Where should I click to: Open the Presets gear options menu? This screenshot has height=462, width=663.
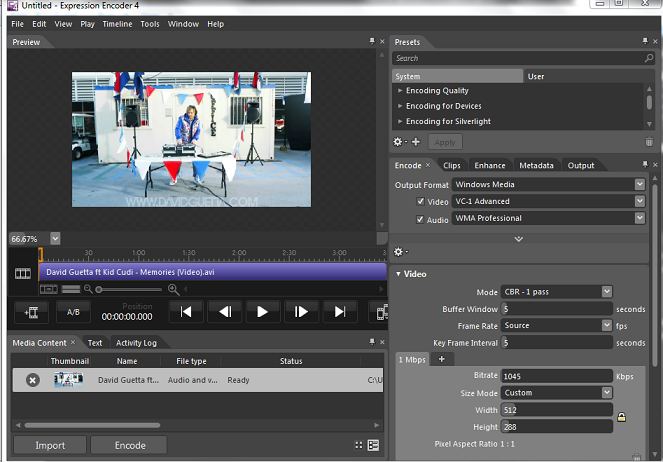tap(400, 142)
